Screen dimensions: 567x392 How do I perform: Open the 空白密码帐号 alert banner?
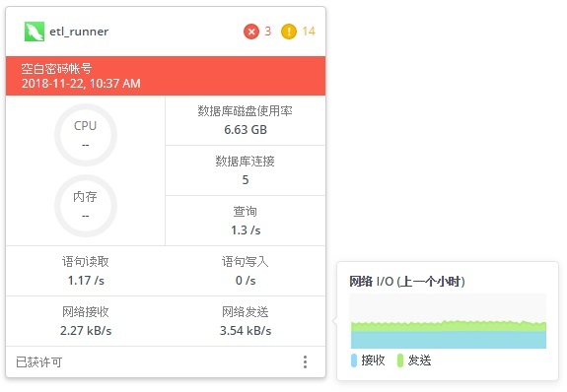pyautogui.click(x=166, y=76)
